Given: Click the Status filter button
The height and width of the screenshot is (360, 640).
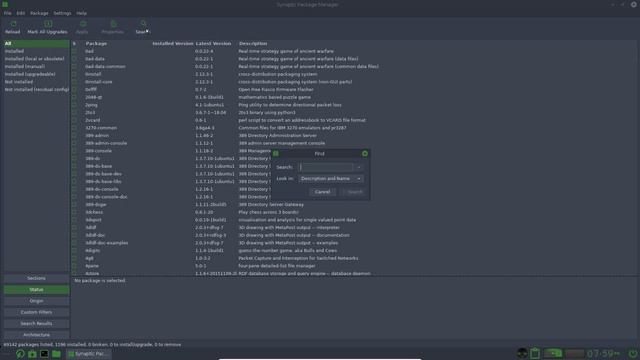Looking at the screenshot, I should [x=36, y=290].
